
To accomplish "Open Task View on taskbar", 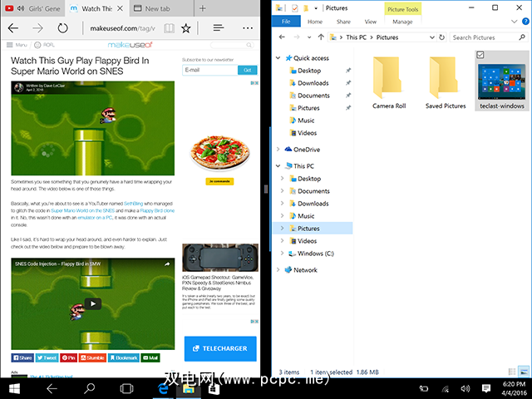I will pos(126,389).
